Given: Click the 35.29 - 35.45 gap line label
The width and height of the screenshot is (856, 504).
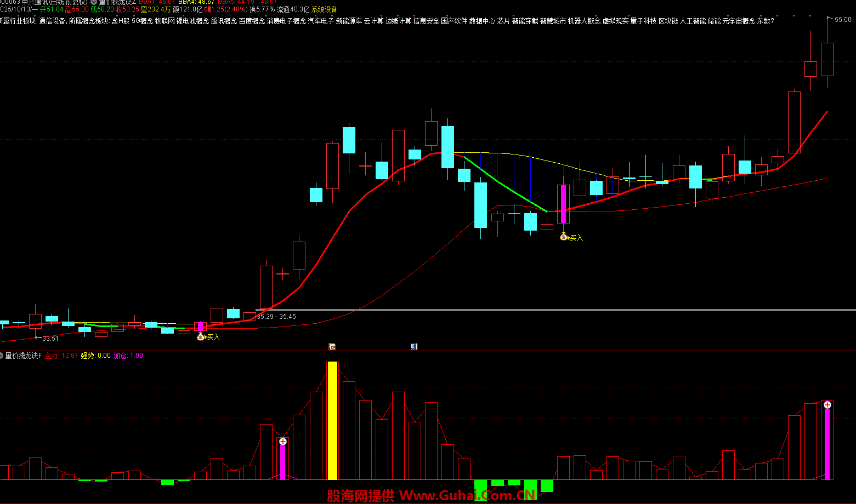Looking at the screenshot, I should click(276, 317).
